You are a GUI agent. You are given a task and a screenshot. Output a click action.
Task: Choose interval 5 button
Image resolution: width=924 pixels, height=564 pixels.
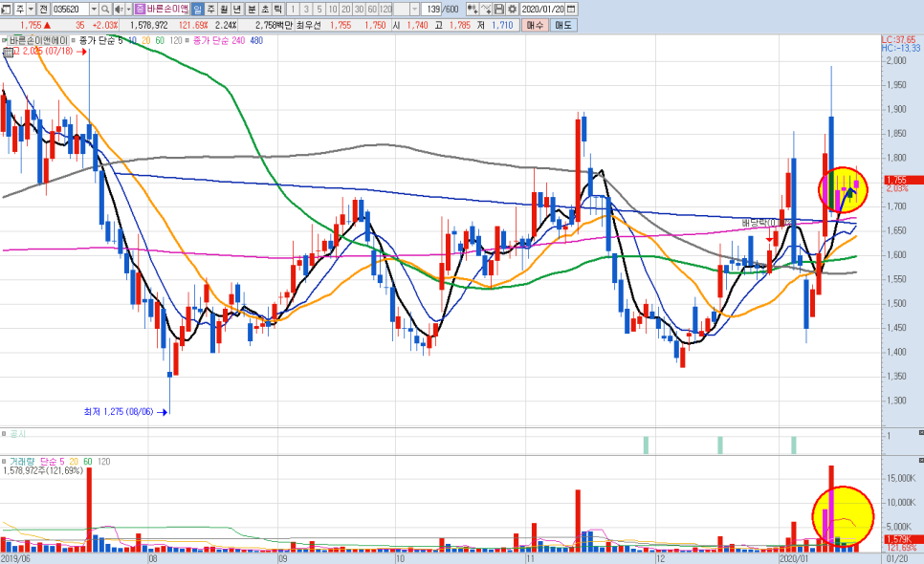click(x=319, y=9)
